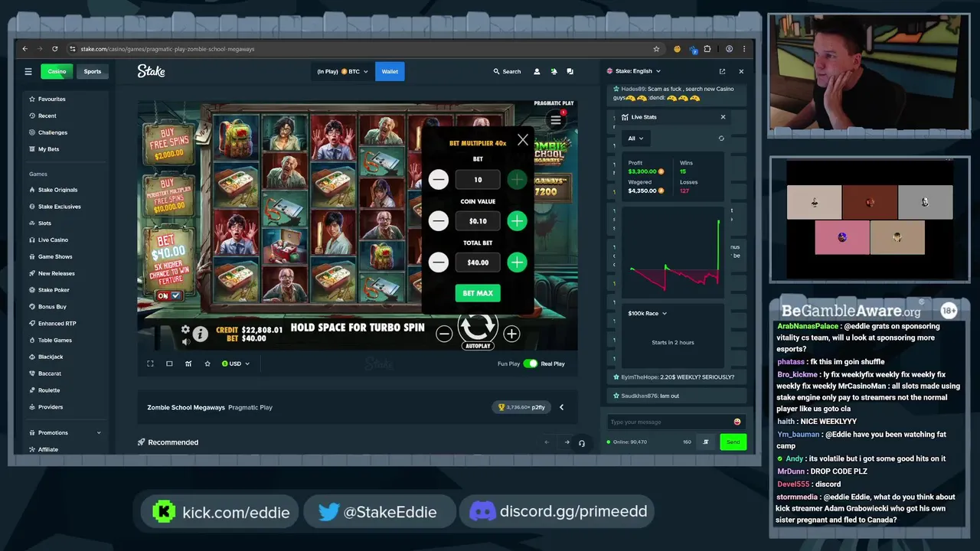This screenshot has height=551, width=980.
Task: Increase the Total Bet with plus
Action: (x=517, y=262)
